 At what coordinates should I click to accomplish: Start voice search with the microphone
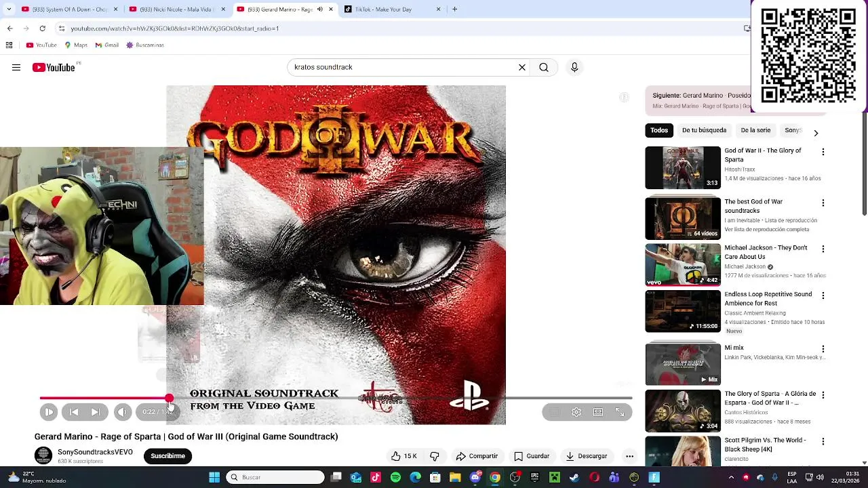(x=574, y=67)
